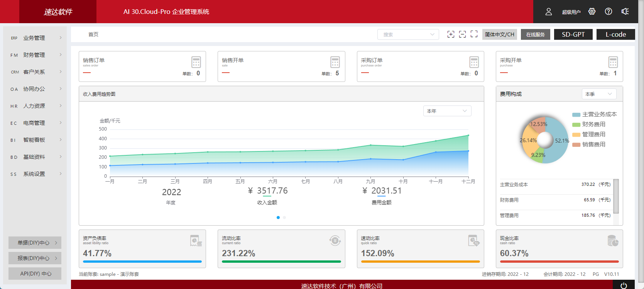Click the zoom-in icon in toolbar
Viewport: 644px width, 289px height.
coord(451,34)
